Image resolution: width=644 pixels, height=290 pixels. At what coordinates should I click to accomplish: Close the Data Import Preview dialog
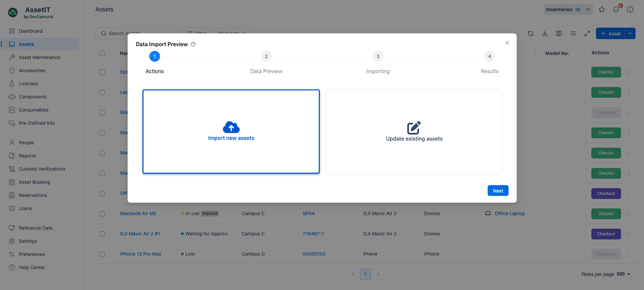click(507, 43)
